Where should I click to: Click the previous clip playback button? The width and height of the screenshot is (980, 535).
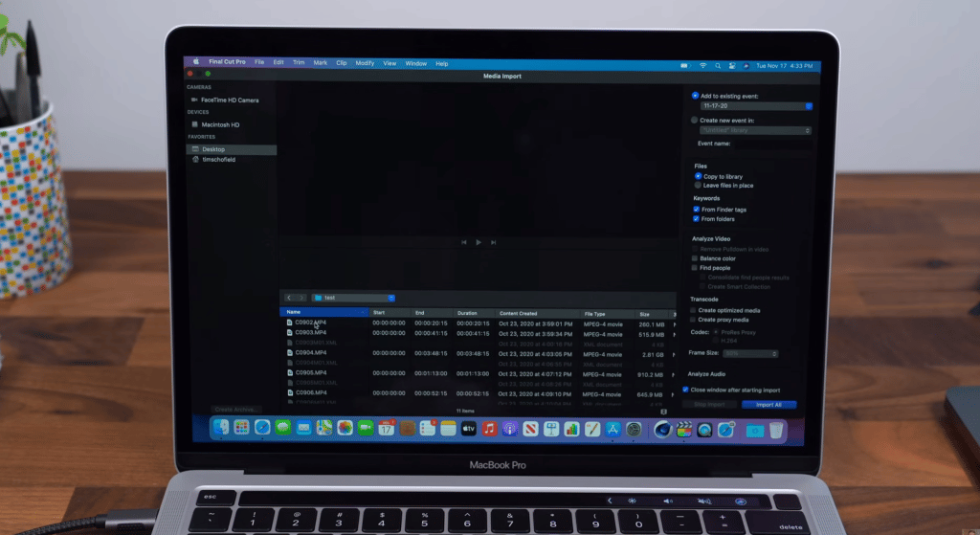(x=464, y=242)
